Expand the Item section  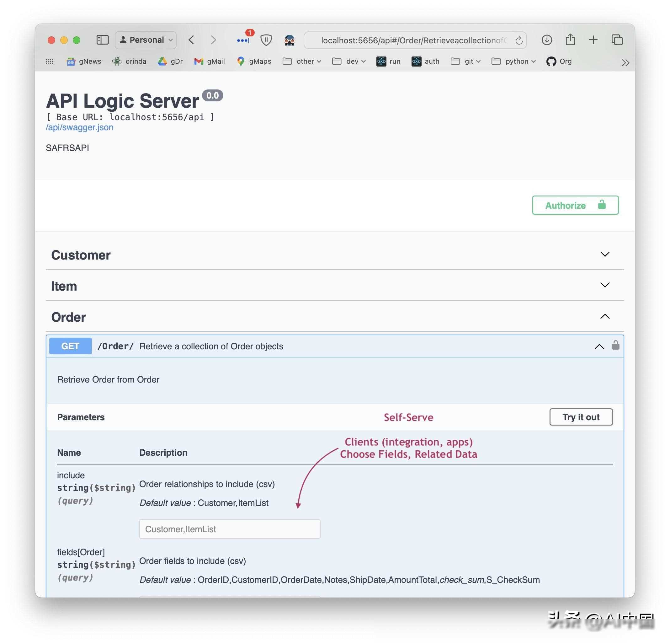335,285
